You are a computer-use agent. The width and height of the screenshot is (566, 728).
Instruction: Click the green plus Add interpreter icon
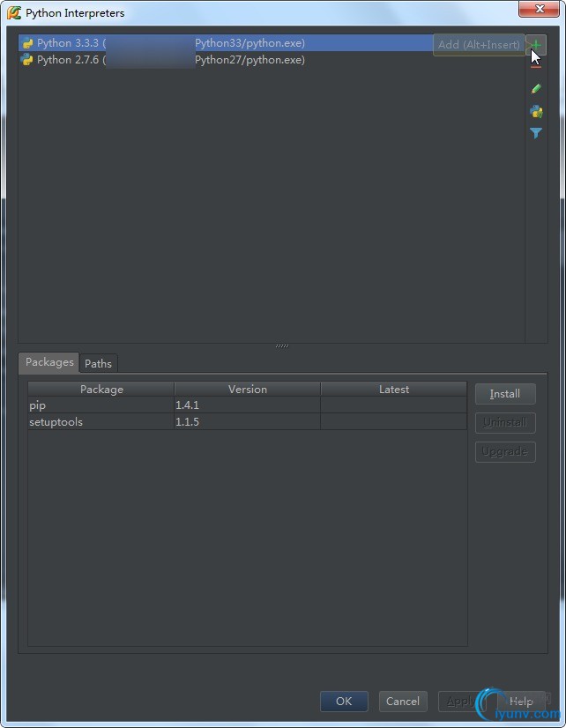[536, 45]
